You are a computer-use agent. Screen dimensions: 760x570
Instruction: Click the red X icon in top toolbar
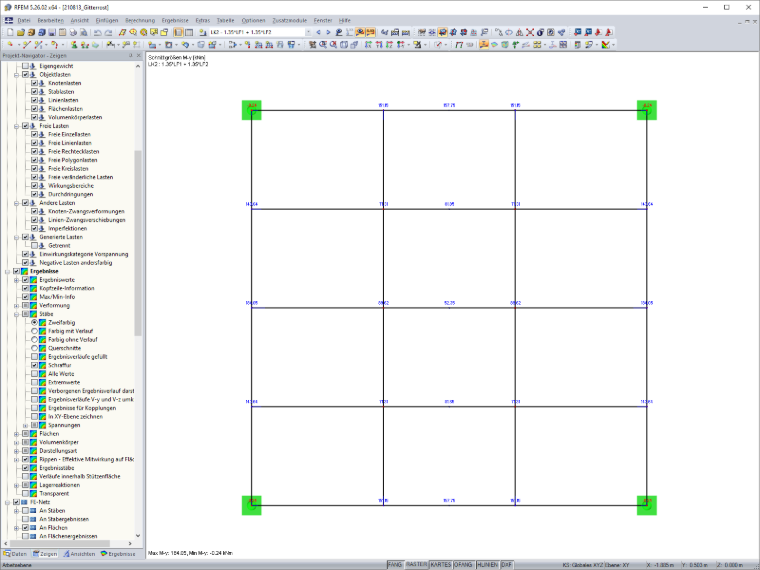click(530, 32)
